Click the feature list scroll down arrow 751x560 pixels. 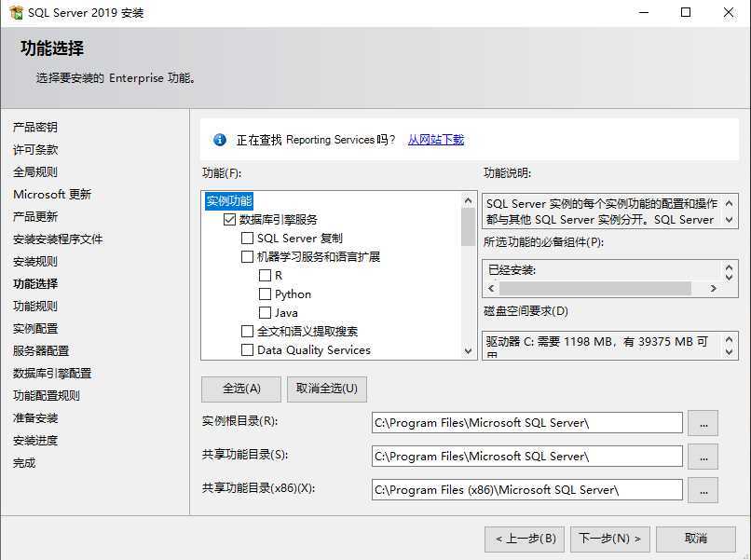pos(469,350)
